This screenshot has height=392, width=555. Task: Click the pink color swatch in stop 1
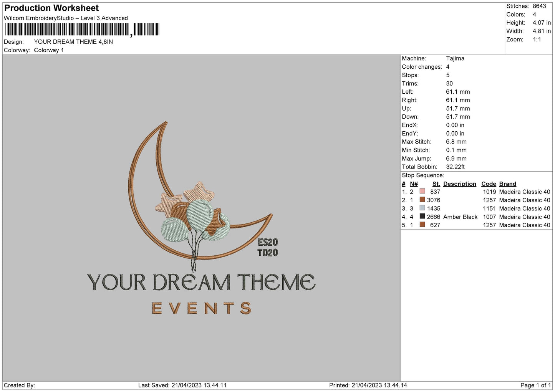(422, 191)
